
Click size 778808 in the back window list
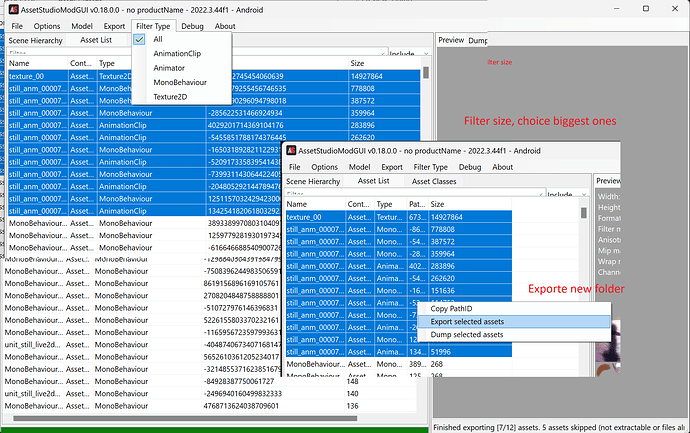click(x=363, y=88)
